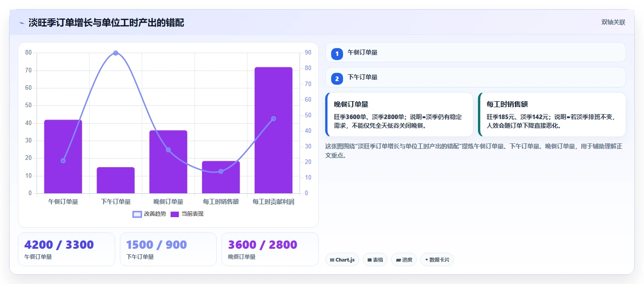Click the 每工时销售额 x-axis label

(x=221, y=202)
